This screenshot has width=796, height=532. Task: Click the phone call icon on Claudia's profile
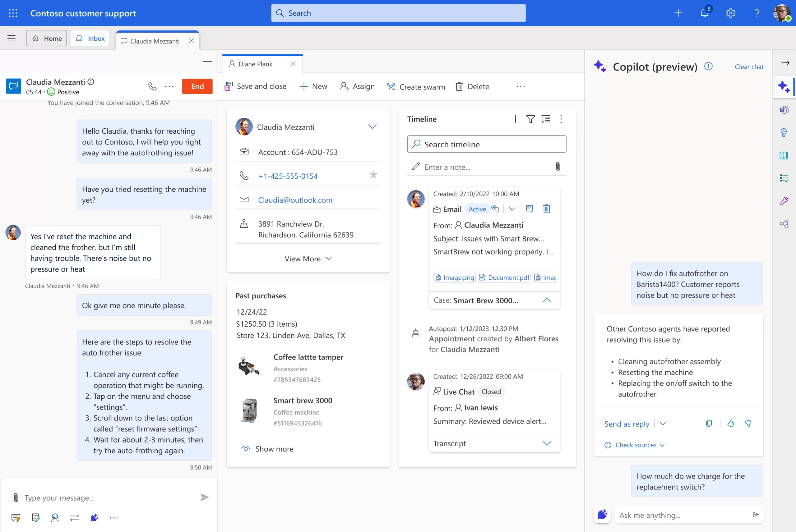(152, 86)
